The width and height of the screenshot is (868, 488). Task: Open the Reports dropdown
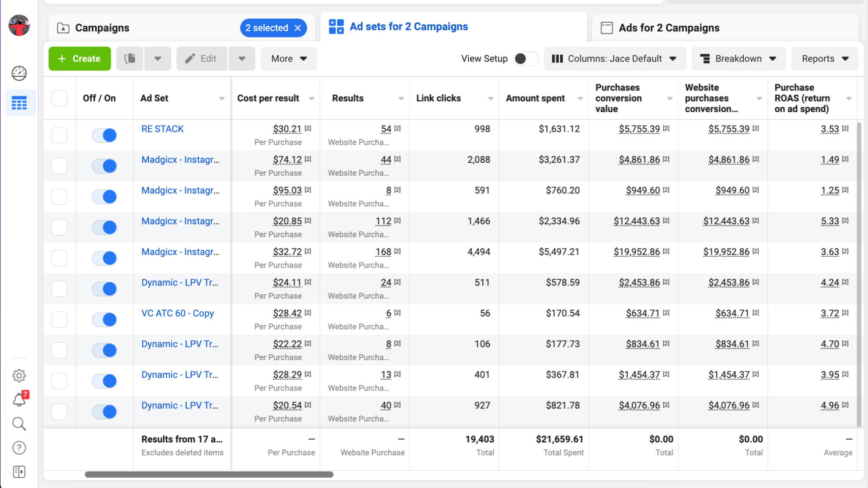825,59
